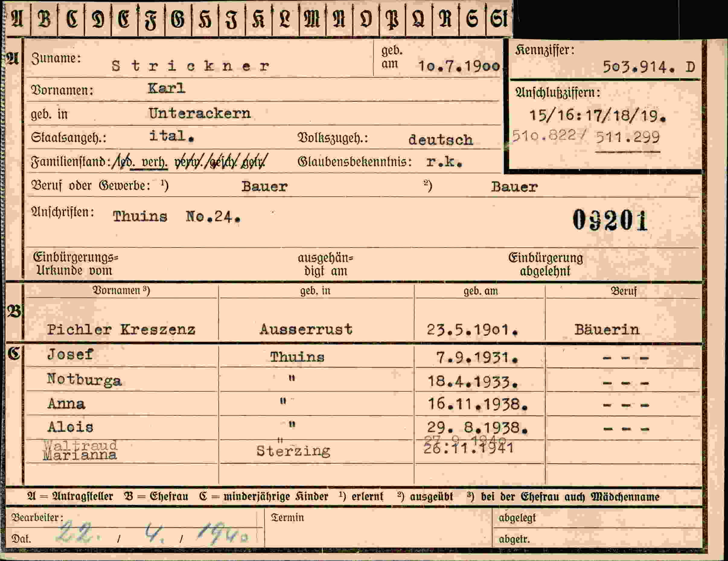Select the wife's name 'Pichler Kreszenz'
Image resolution: width=728 pixels, height=561 pixels.
pos(121,329)
